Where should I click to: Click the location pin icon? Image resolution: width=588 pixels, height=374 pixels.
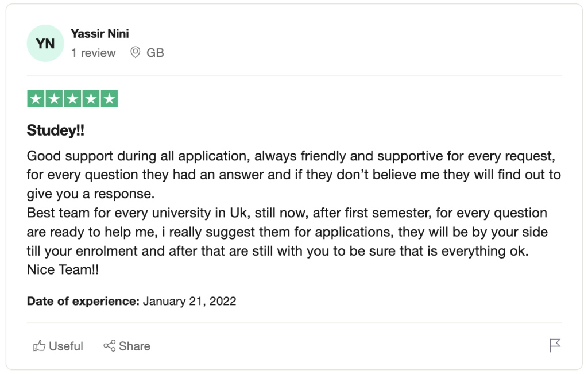point(136,52)
